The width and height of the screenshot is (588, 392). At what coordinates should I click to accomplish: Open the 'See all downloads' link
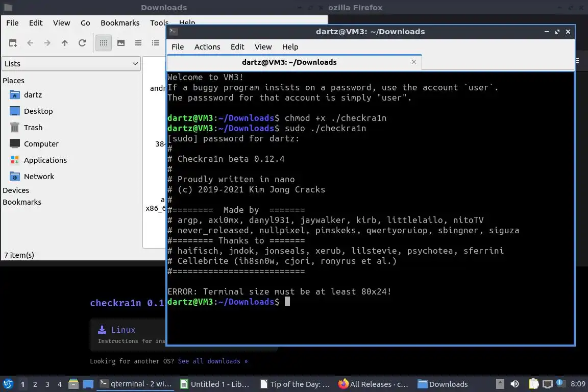213,361
